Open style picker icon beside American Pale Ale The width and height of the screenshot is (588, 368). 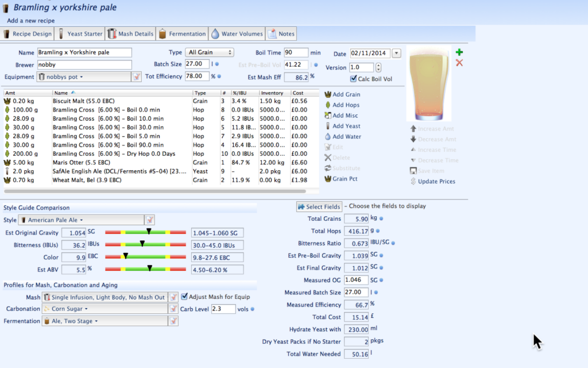click(x=150, y=220)
